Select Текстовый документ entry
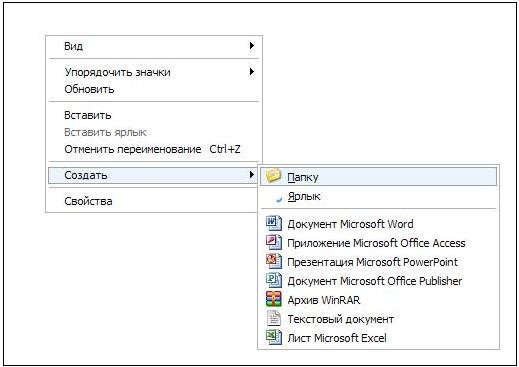 pyautogui.click(x=378, y=319)
